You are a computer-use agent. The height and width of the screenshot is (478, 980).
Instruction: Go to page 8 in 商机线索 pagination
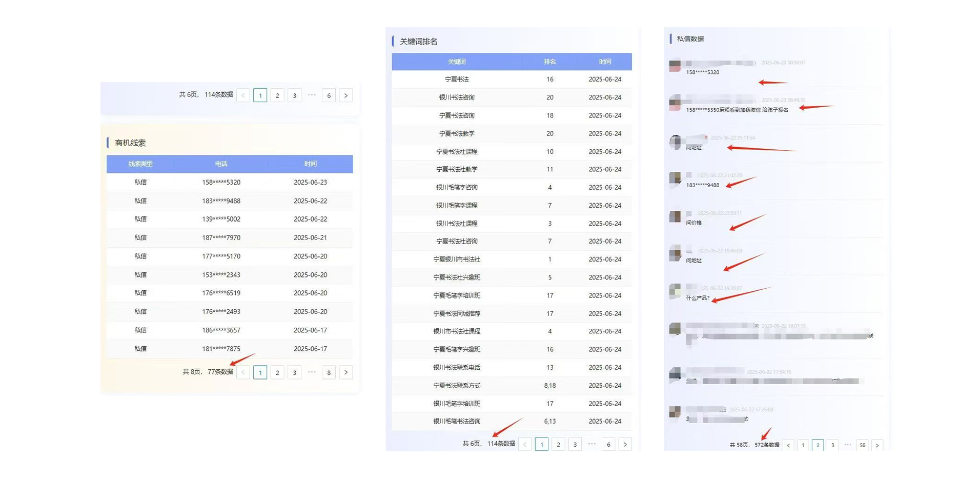[x=329, y=372]
